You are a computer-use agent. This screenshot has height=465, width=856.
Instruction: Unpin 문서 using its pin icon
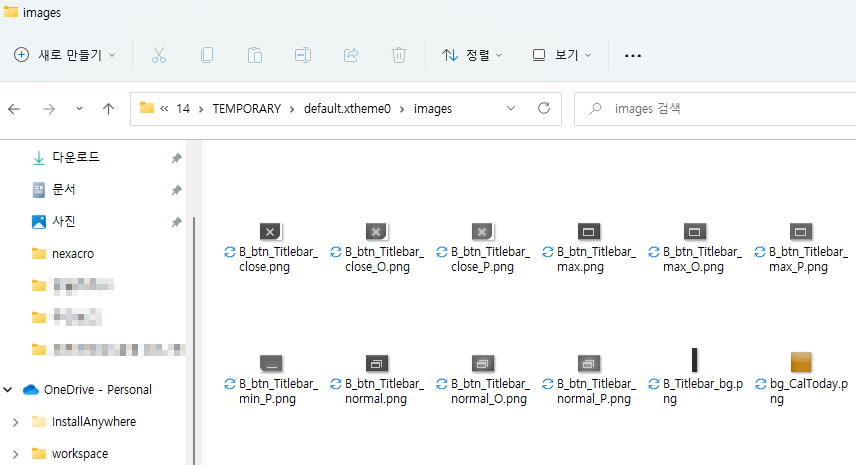pyautogui.click(x=176, y=190)
